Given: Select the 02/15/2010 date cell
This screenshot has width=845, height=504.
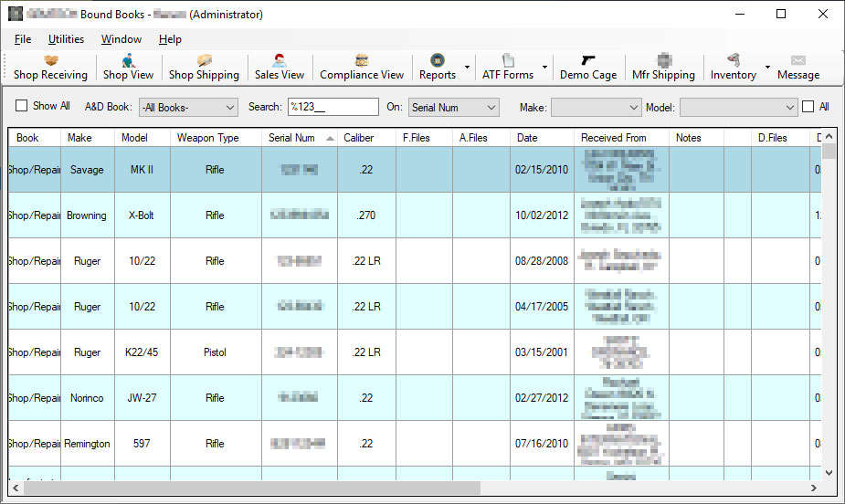Looking at the screenshot, I should click(542, 170).
